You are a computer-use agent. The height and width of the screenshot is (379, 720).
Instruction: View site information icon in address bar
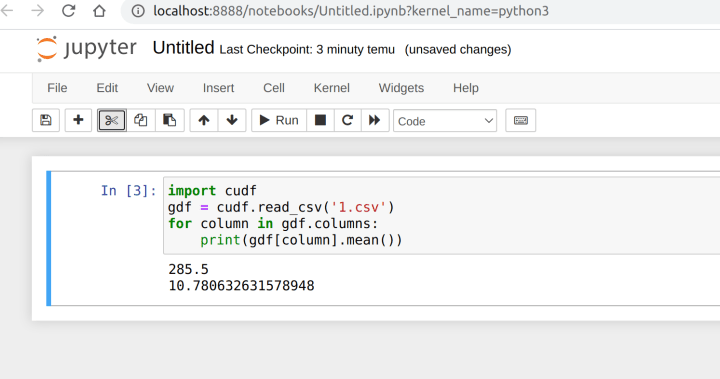coord(138,11)
